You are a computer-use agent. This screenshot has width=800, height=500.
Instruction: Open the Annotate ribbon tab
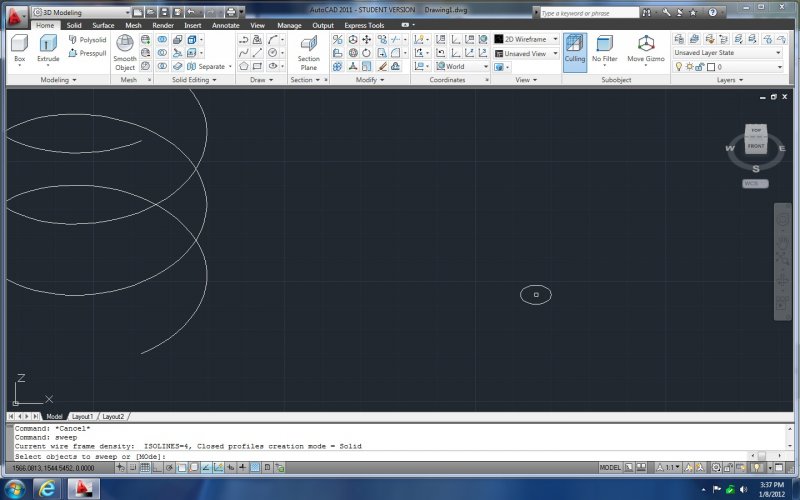click(x=226, y=25)
